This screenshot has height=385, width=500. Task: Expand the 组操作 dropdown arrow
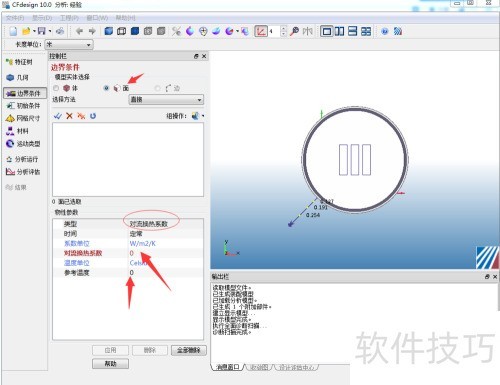(x=203, y=116)
